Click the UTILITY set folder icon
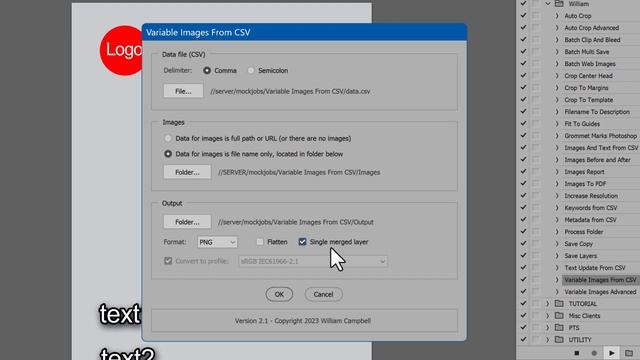Screen dimensions: 640x360 point(559,340)
